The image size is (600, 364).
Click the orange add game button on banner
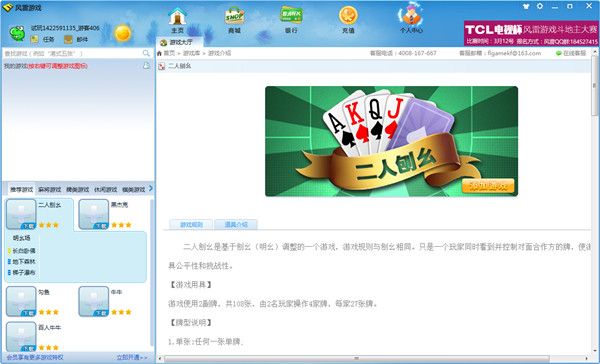(488, 186)
